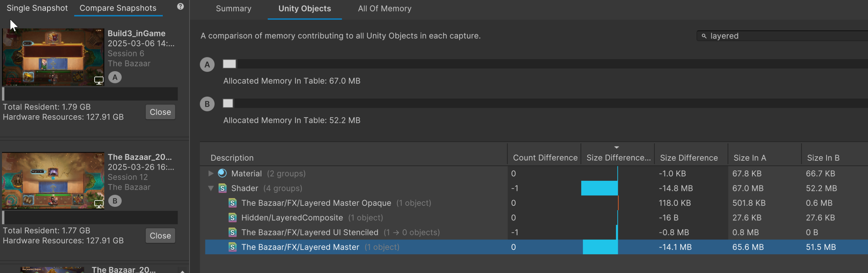This screenshot has width=868, height=273.
Task: Open the All Of Memory tab
Action: [x=384, y=8]
